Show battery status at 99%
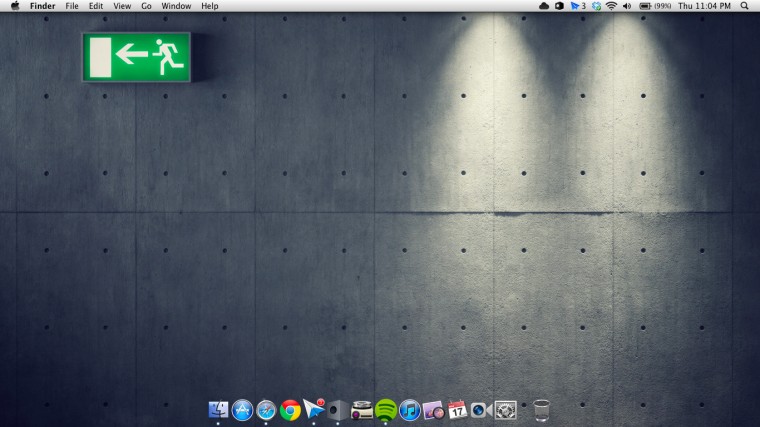This screenshot has height=427, width=760. click(x=655, y=6)
